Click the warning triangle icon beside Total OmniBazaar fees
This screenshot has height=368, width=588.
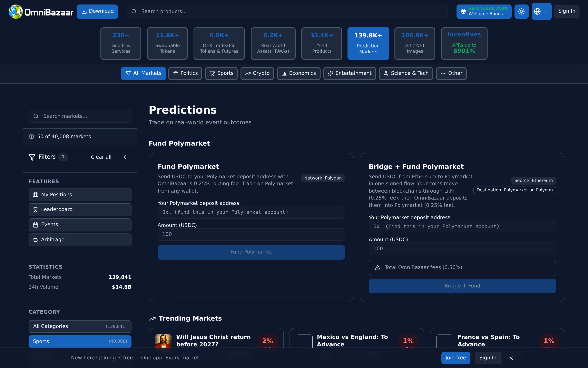[378, 268]
